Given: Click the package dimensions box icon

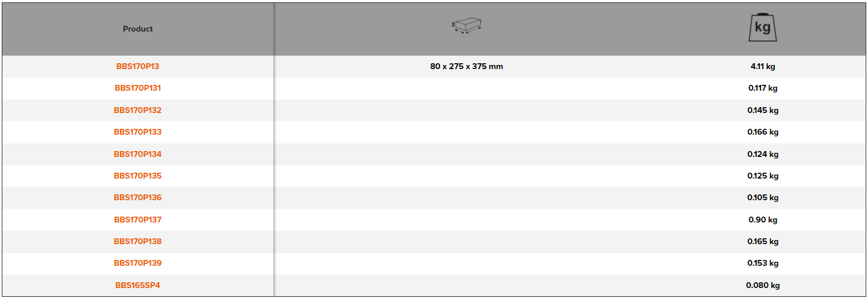Looking at the screenshot, I should tap(466, 26).
